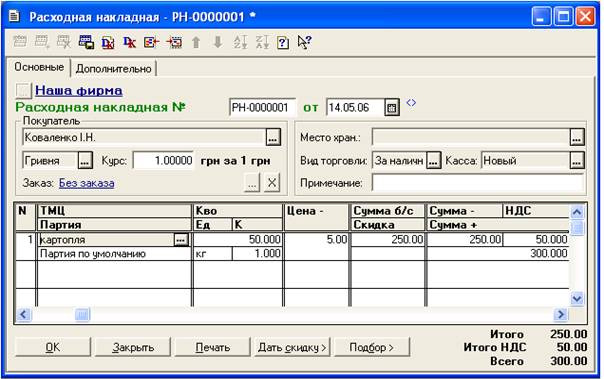Open the Без заказа order link
Viewport: 604px width, 379px height.
tap(87, 183)
